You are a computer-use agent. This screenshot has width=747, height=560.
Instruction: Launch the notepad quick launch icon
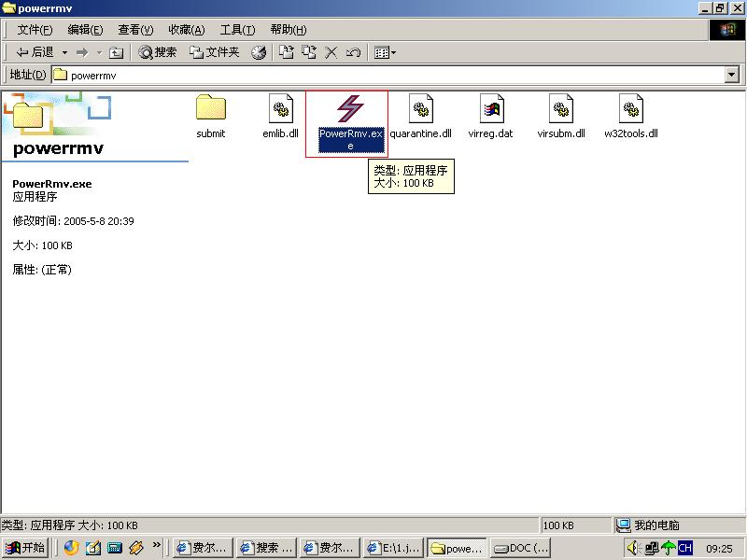pyautogui.click(x=92, y=548)
